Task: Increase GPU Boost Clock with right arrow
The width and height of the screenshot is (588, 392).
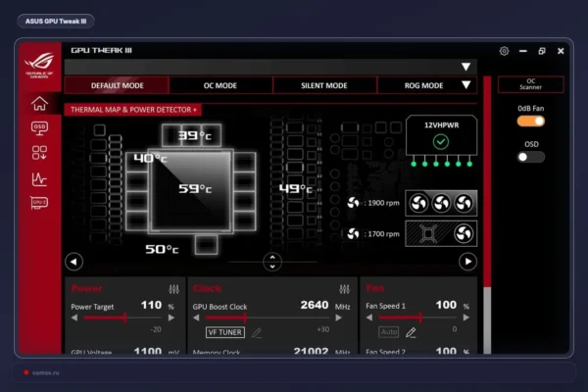Action: point(339,318)
